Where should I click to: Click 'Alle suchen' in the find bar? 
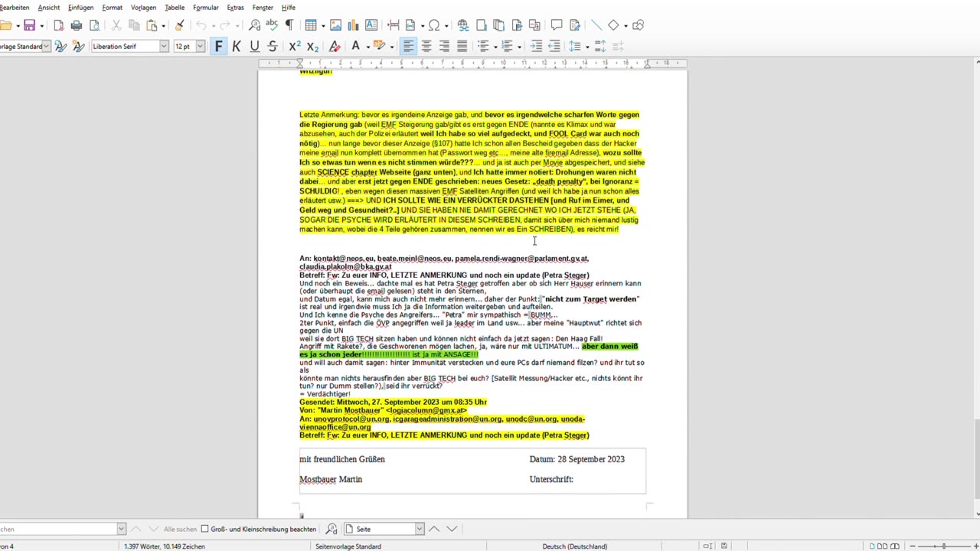180,529
